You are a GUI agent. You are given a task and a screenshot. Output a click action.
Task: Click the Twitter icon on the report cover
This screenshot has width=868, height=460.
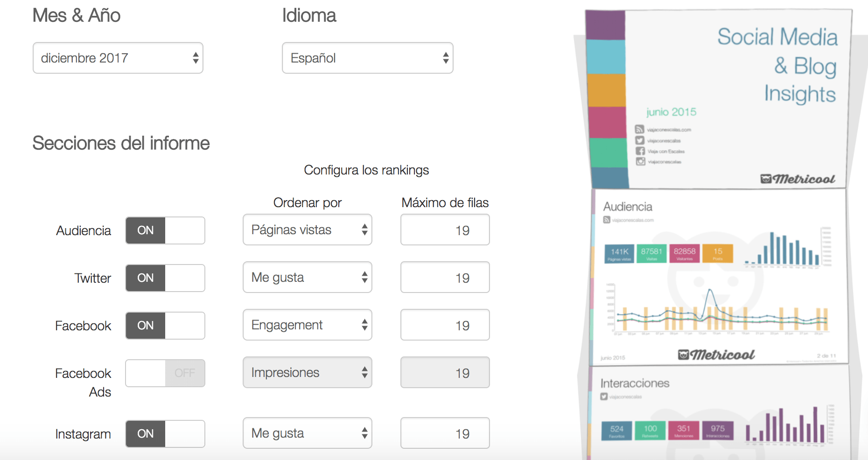click(639, 140)
